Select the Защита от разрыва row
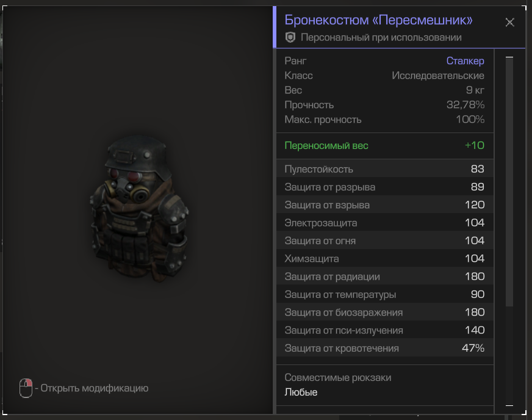 coord(384,187)
